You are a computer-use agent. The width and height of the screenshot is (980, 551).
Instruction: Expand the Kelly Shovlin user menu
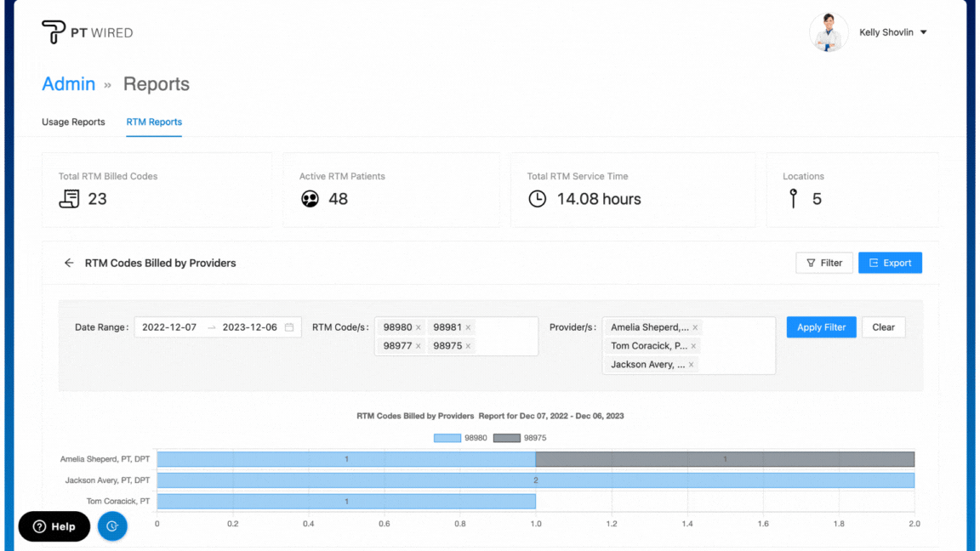[x=924, y=32]
